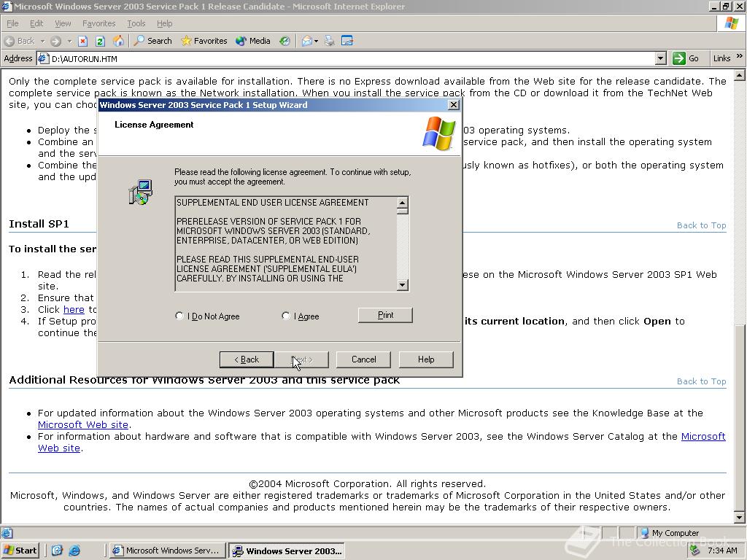Click the license text scroll down arrow
This screenshot has height=560, width=747.
(403, 285)
